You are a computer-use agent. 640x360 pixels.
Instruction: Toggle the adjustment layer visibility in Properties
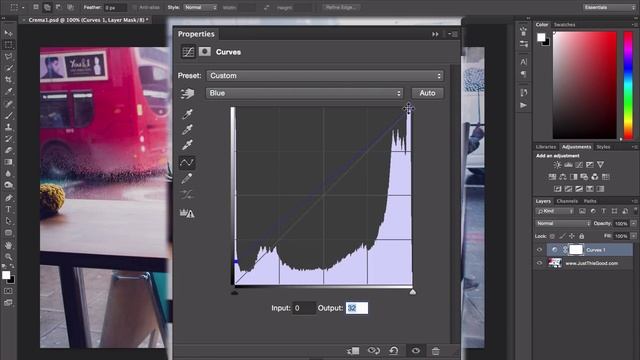click(416, 351)
